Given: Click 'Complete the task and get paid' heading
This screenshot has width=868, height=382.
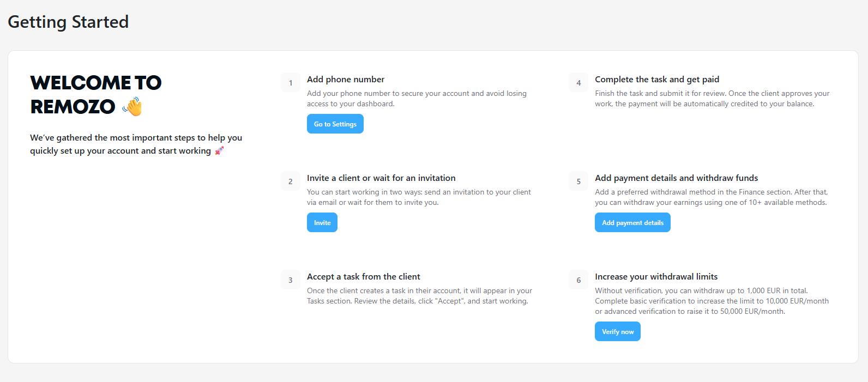Looking at the screenshot, I should 657,80.
